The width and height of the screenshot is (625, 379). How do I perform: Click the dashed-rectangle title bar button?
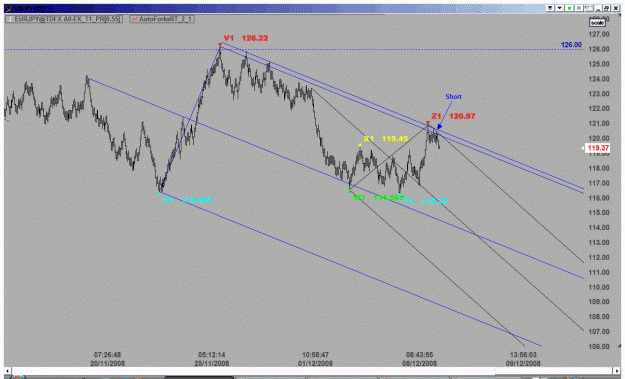pyautogui.click(x=589, y=8)
